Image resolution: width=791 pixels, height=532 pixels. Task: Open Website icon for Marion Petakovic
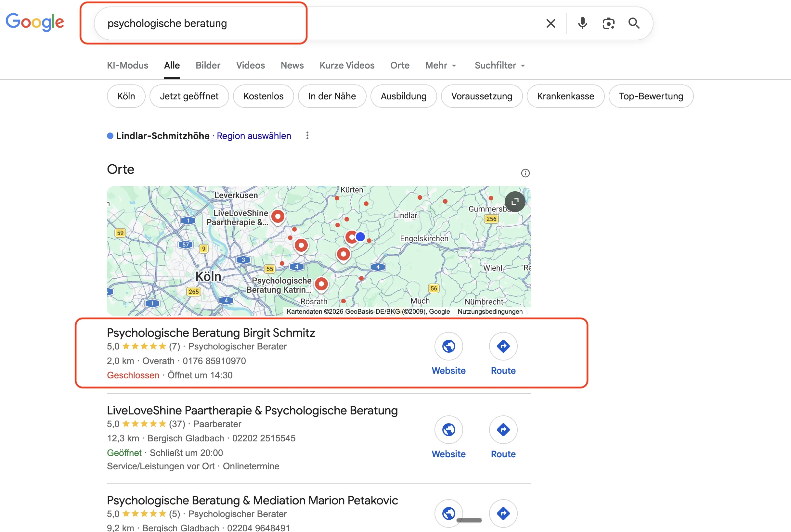tap(448, 513)
